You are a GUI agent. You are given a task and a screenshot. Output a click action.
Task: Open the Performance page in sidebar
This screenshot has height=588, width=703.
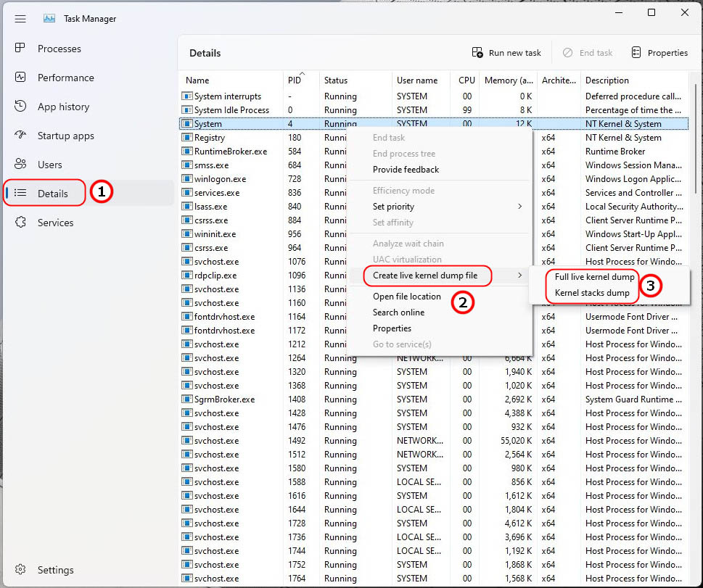(x=65, y=78)
